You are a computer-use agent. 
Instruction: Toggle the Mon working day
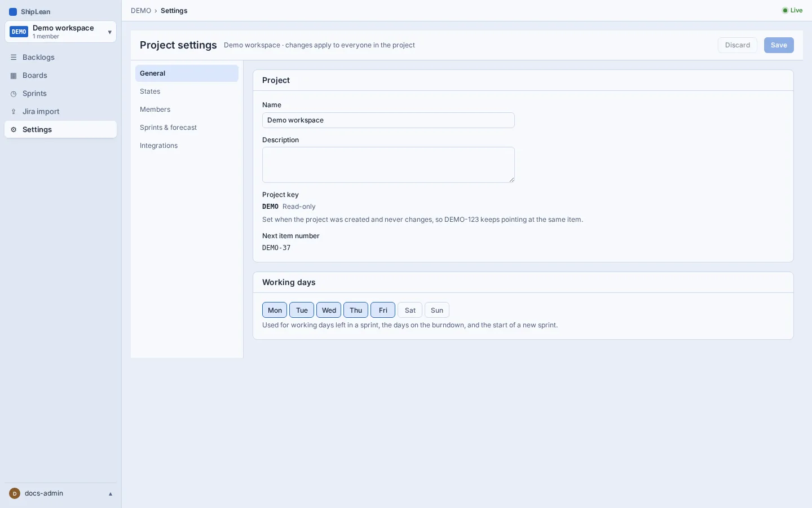(x=275, y=310)
